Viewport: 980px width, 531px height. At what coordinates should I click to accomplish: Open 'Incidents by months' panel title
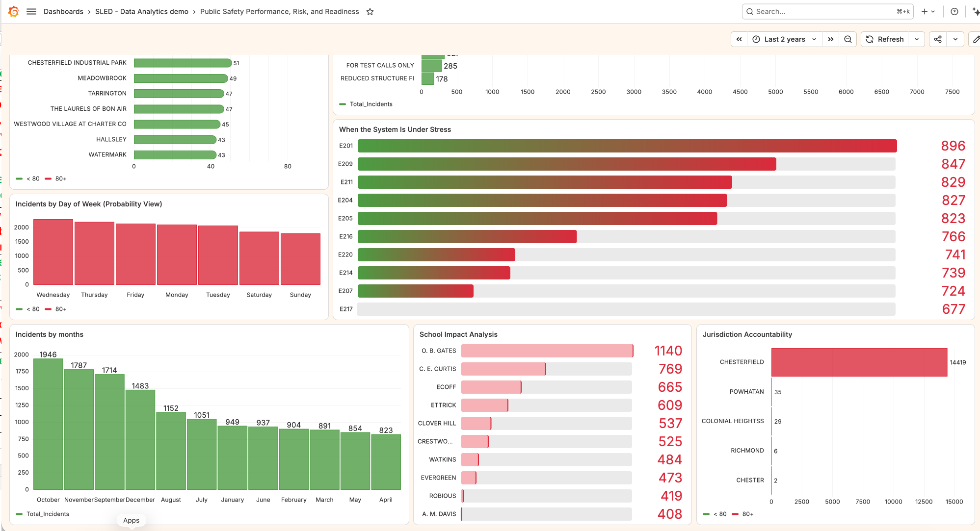50,334
